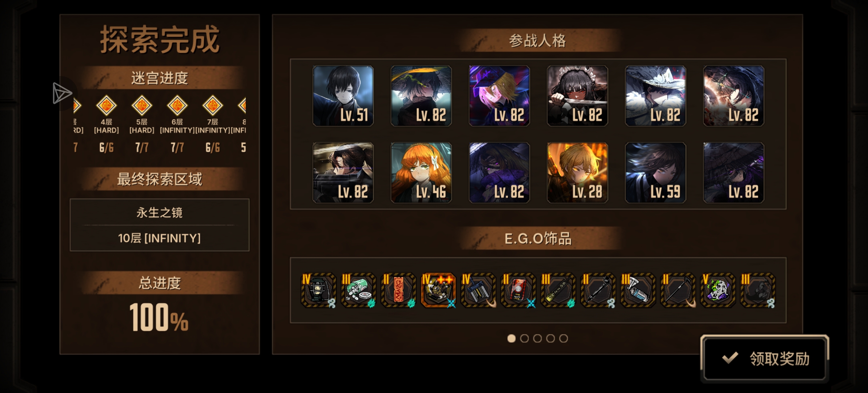Open the Lv. 59 identity portrait

[655, 172]
